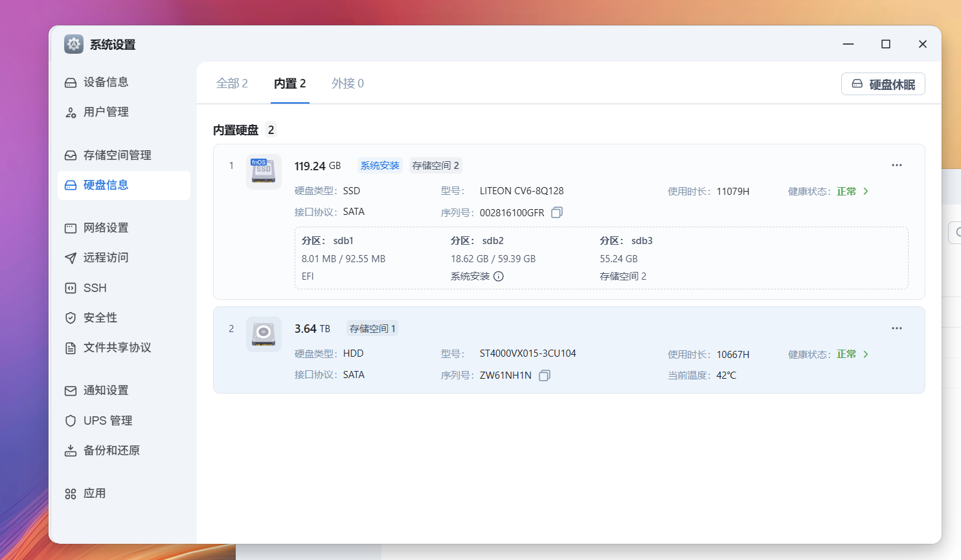Click the SSD drive icon for disk 1
Screen dimensions: 961x560
(264, 172)
